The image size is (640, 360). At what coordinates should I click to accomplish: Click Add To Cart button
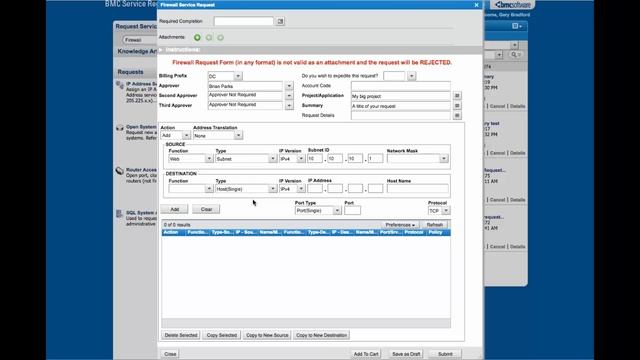(x=366, y=354)
